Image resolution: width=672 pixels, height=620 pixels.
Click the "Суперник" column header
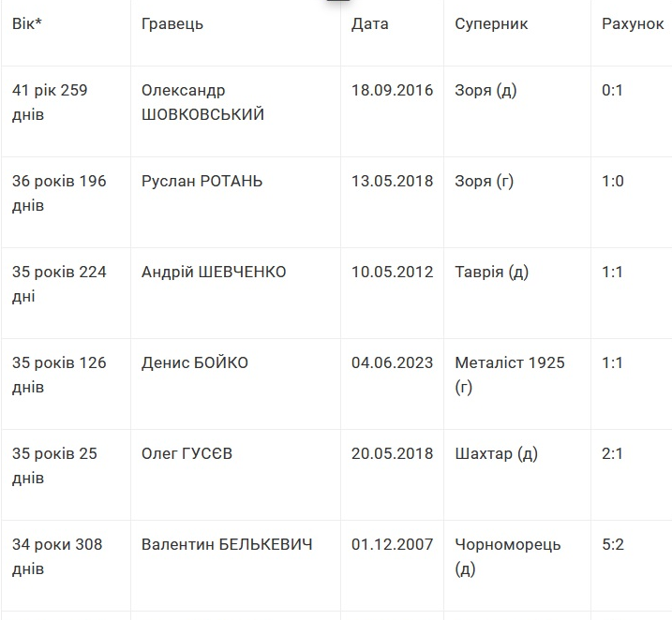(491, 24)
